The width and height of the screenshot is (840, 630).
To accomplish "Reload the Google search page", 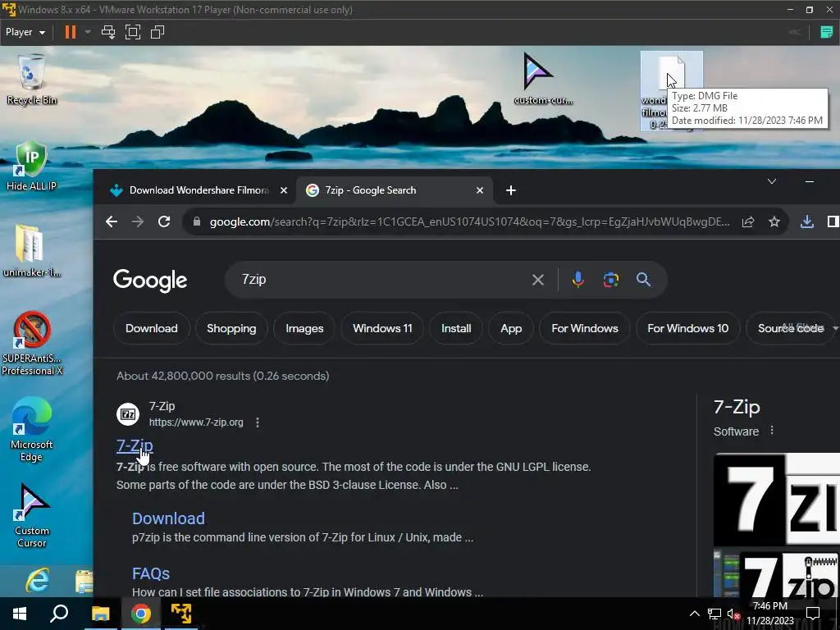I will point(164,221).
